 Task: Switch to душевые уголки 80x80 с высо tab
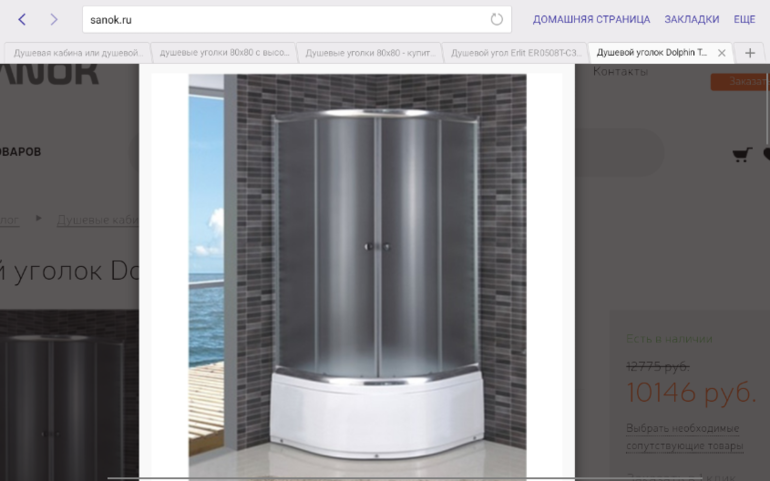click(x=224, y=53)
